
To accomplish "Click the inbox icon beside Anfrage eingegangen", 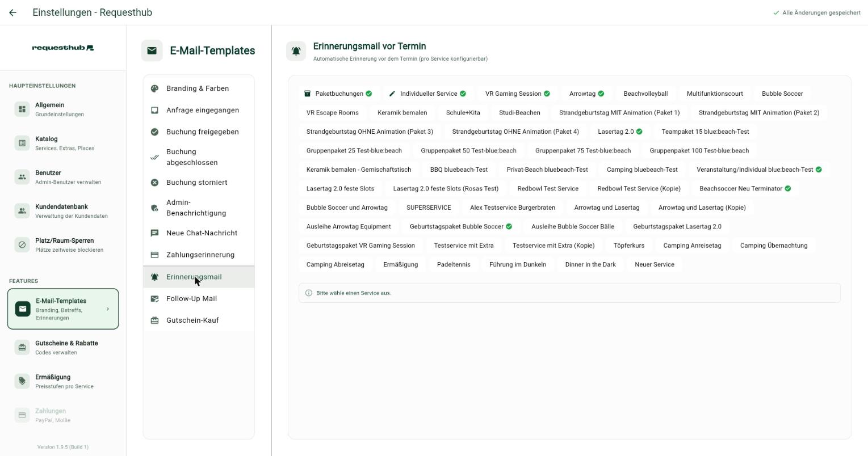I will click(154, 110).
